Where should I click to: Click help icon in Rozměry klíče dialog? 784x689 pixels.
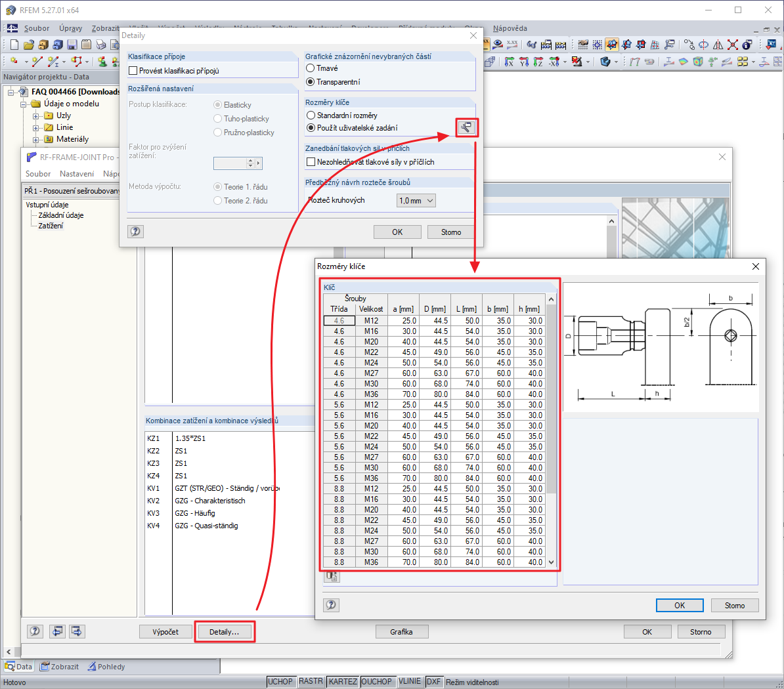pos(331,605)
